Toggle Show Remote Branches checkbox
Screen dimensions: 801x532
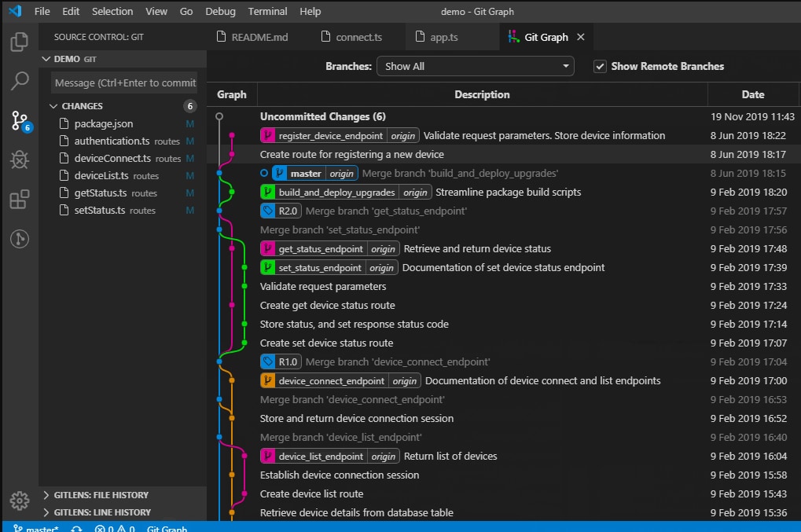point(600,66)
